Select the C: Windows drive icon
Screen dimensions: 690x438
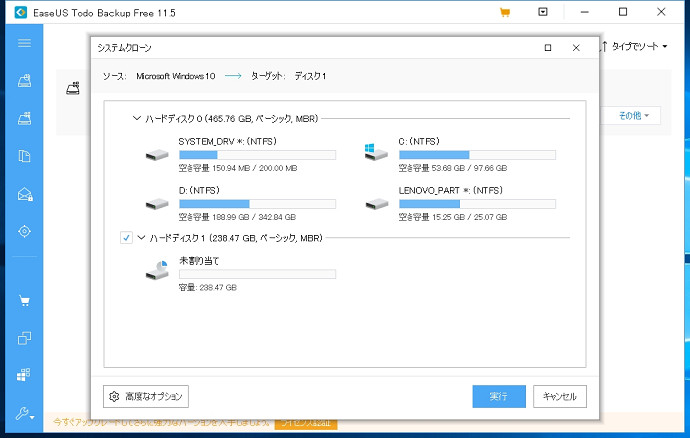pos(376,152)
